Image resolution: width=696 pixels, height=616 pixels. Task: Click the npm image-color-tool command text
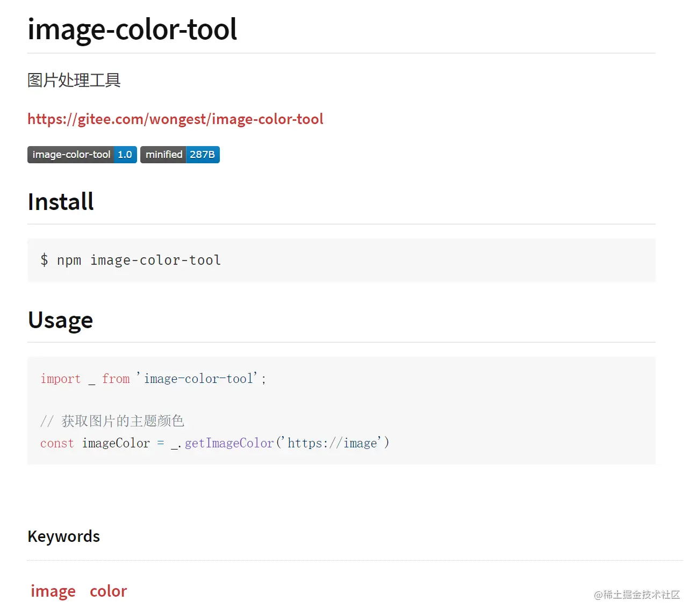point(139,260)
